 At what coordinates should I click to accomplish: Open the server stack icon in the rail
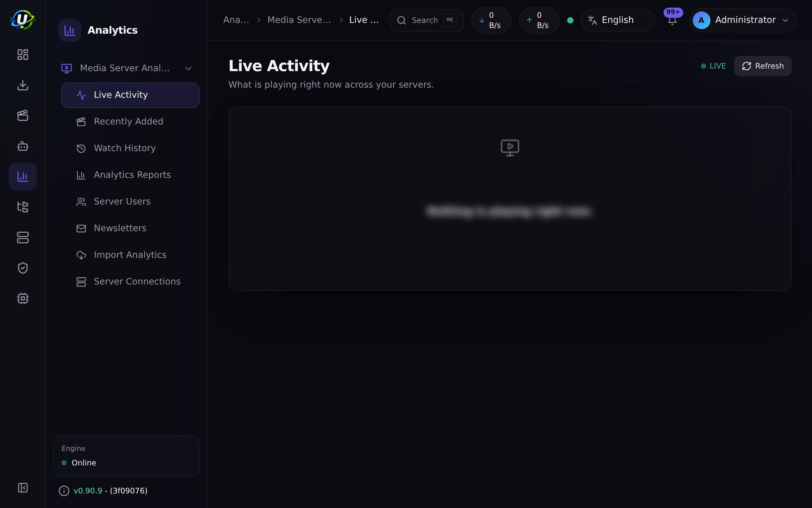point(23,237)
